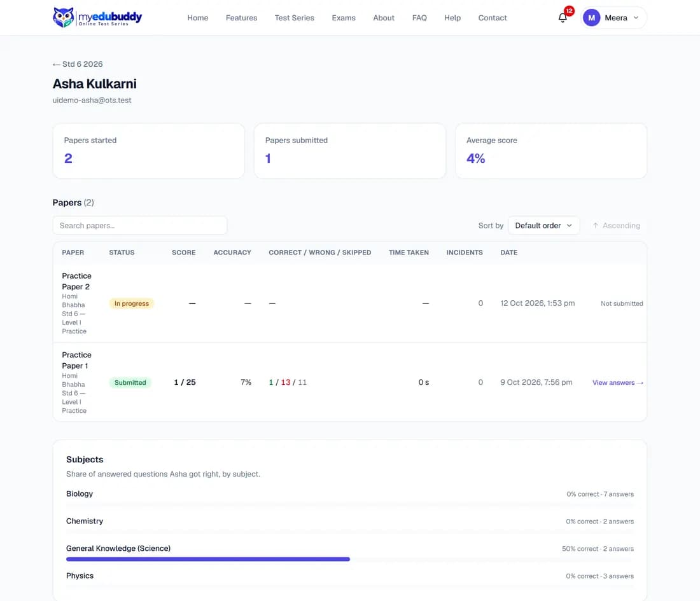This screenshot has height=601, width=700.
Task: Open the Contact menu item
Action: (x=493, y=18)
